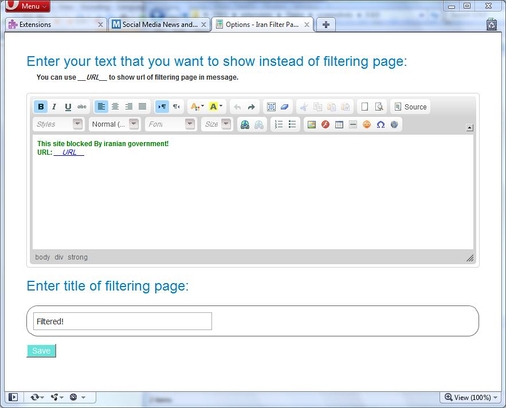Viewport: 506px width, 408px height.
Task: Select the Options - Iran Filter tab
Action: pyautogui.click(x=263, y=24)
